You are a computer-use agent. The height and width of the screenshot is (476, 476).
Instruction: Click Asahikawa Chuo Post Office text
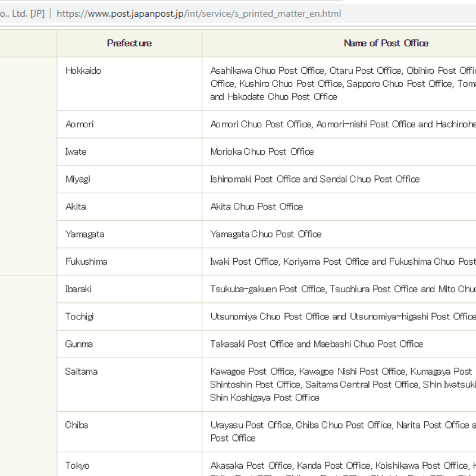point(267,70)
